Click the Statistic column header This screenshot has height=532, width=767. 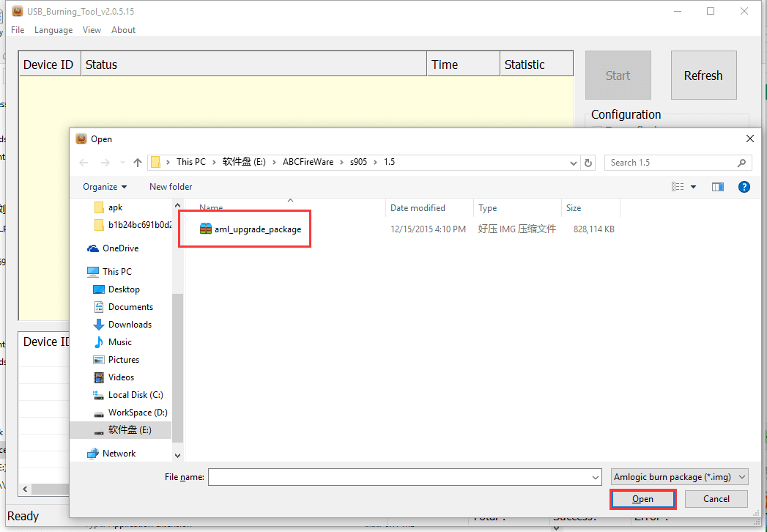(x=536, y=64)
